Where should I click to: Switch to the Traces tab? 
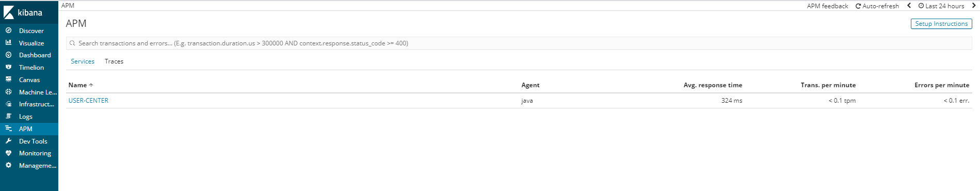tap(114, 61)
